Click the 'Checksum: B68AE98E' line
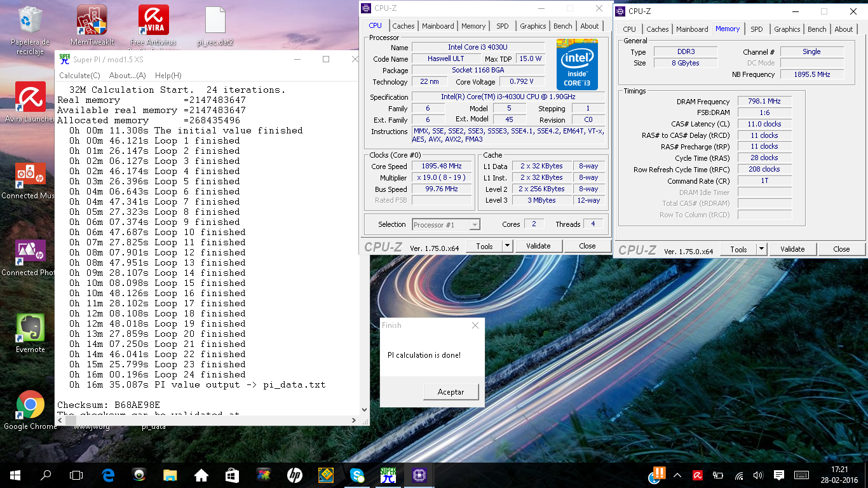This screenshot has height=488, width=868. (109, 405)
